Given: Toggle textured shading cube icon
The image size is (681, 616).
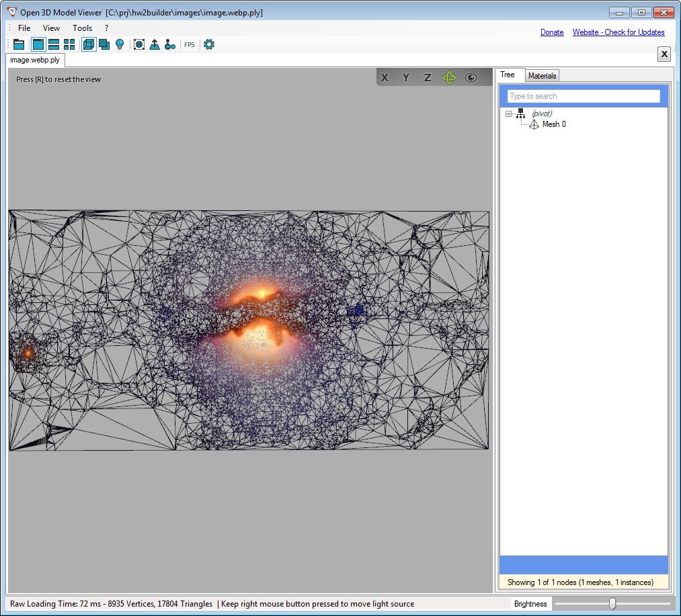Looking at the screenshot, I should click(104, 44).
